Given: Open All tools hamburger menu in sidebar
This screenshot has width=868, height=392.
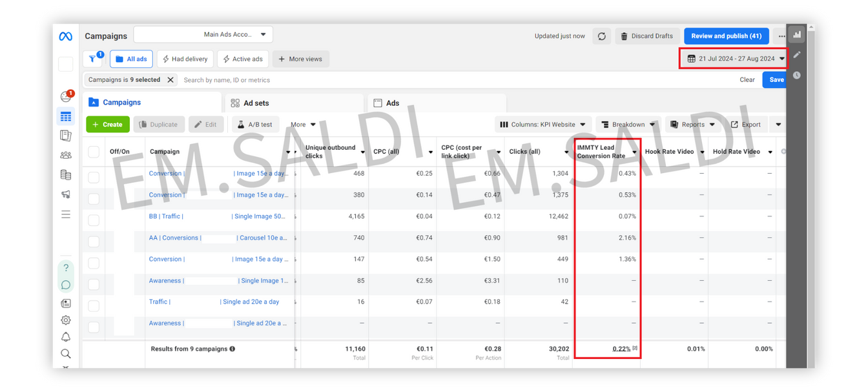Looking at the screenshot, I should point(66,214).
